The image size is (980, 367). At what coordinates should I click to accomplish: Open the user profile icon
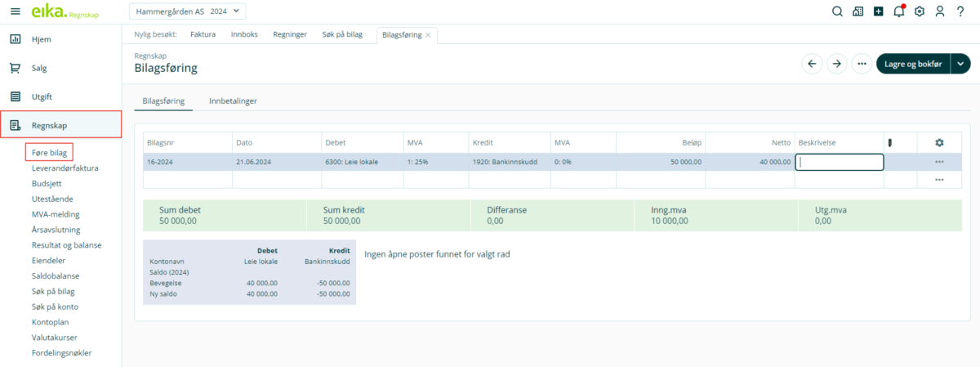point(940,11)
